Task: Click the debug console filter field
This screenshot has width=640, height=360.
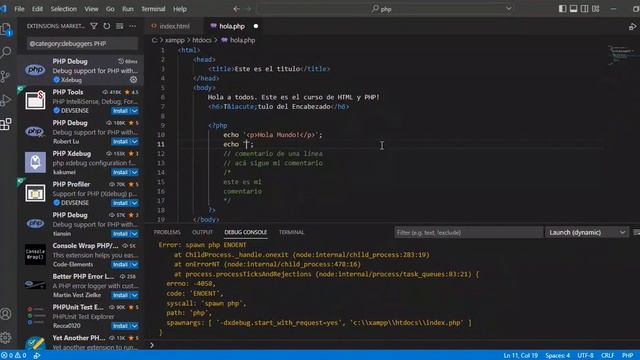Action: [469, 232]
